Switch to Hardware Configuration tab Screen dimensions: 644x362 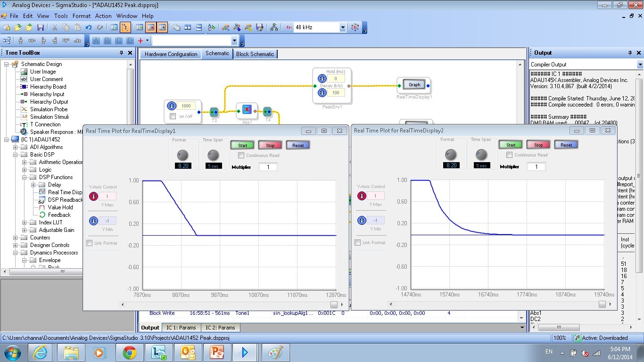pos(171,54)
